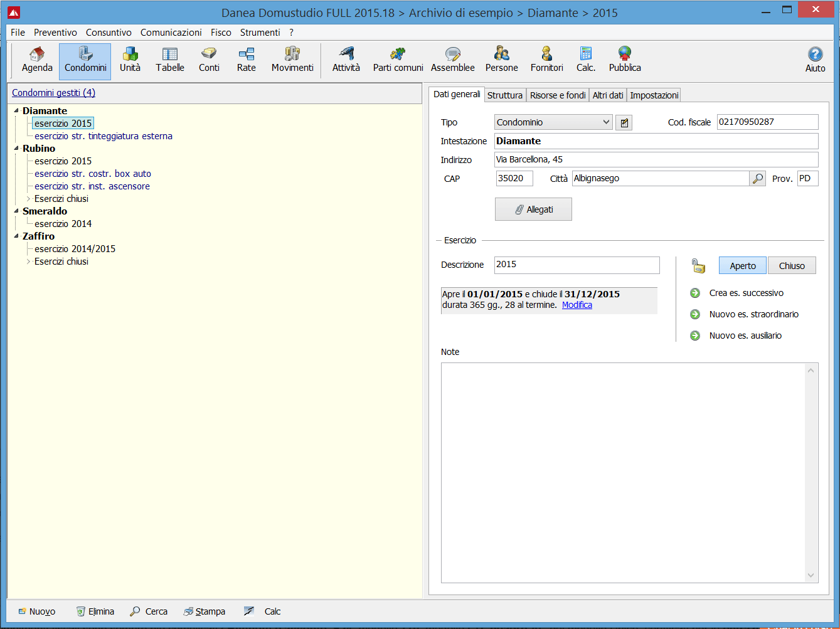Switch to the Struttura tab
Image resolution: width=840 pixels, height=629 pixels.
coord(505,95)
